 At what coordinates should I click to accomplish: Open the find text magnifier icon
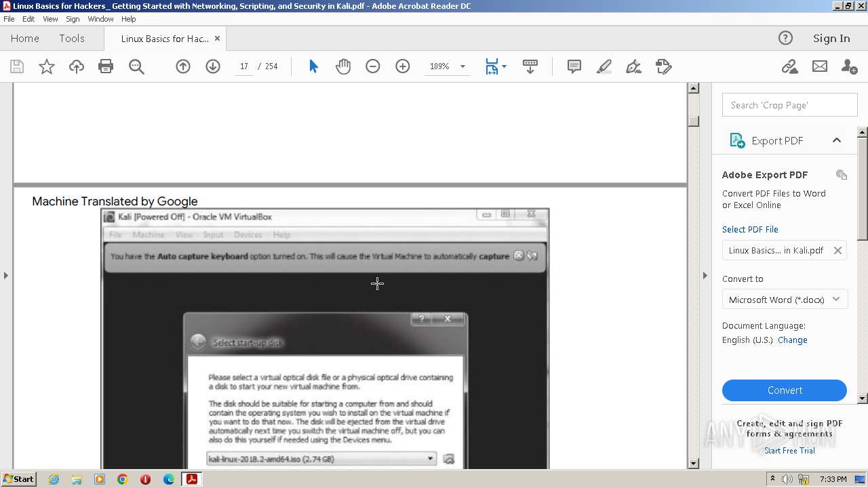pos(136,66)
